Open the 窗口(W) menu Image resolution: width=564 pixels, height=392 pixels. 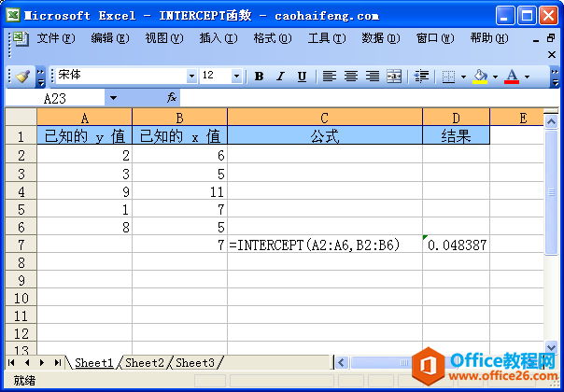tap(435, 37)
